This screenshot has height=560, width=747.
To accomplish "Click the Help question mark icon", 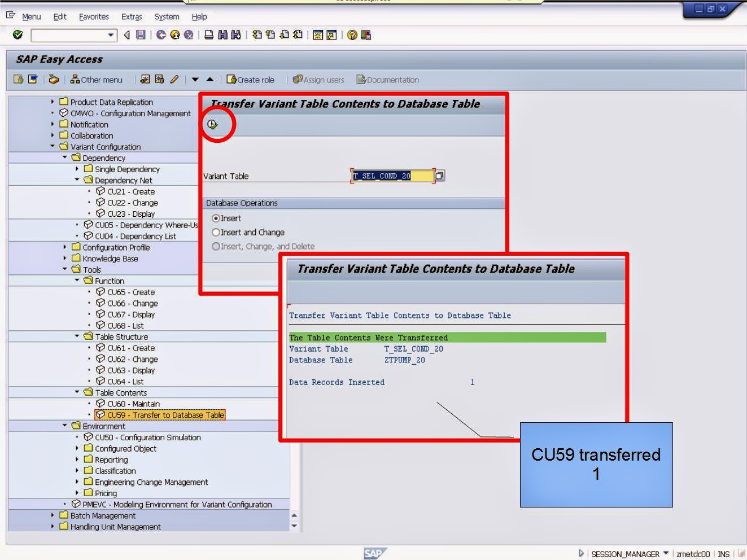I will click(350, 35).
